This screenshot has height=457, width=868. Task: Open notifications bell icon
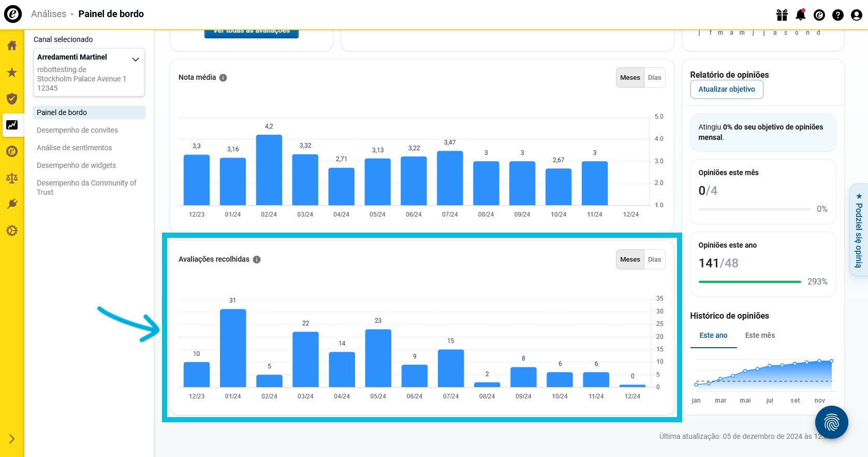[801, 15]
